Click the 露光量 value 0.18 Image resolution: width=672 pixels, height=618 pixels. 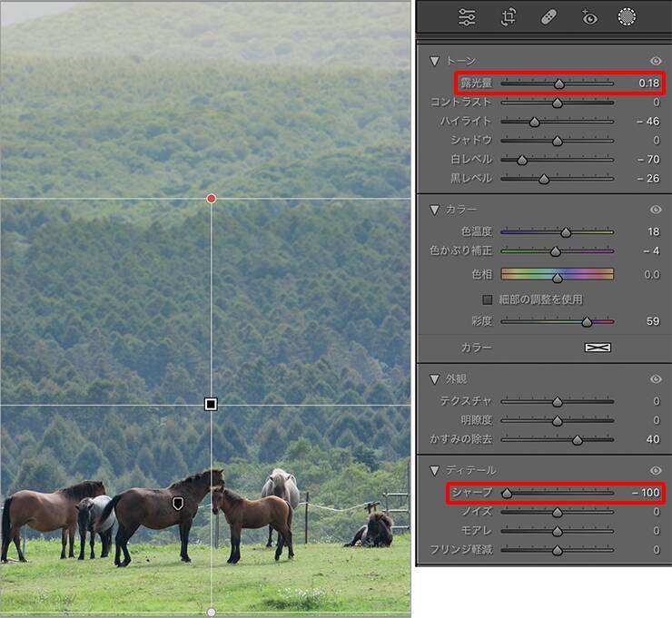[649, 83]
